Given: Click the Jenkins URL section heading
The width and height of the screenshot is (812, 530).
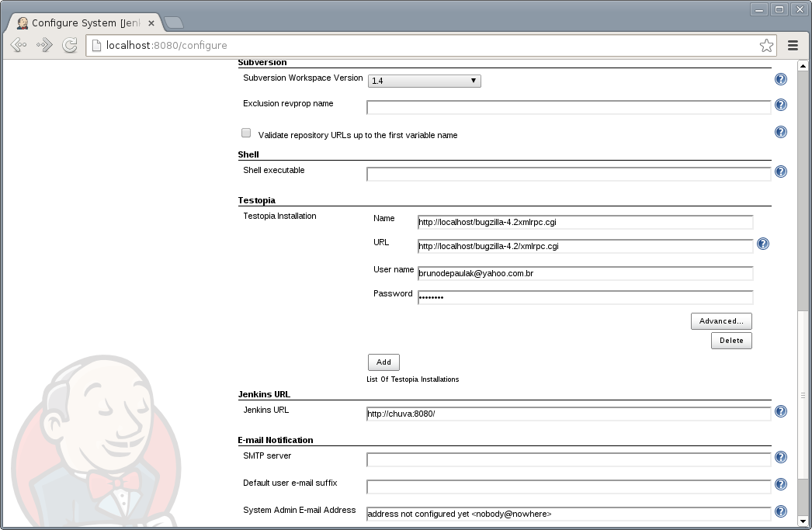Looking at the screenshot, I should pos(264,394).
